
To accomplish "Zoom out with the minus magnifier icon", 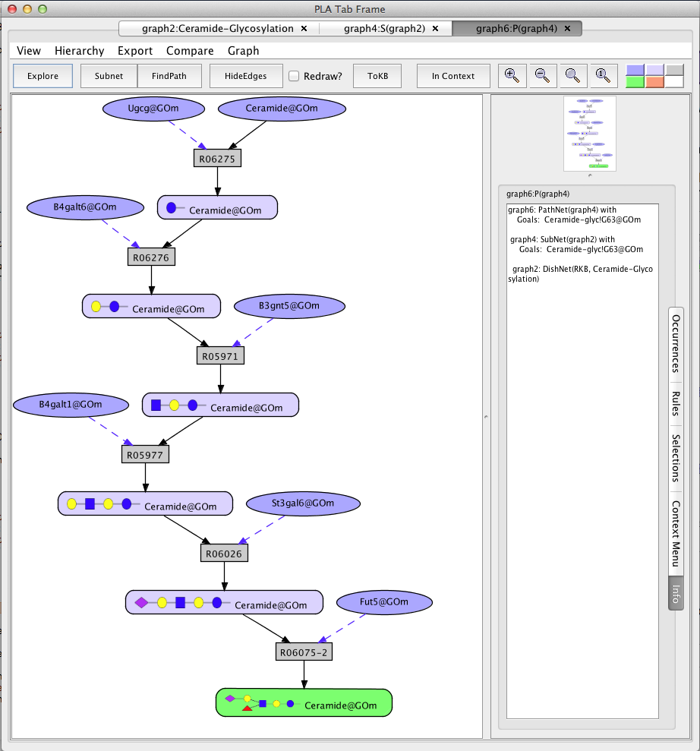I will [x=542, y=76].
